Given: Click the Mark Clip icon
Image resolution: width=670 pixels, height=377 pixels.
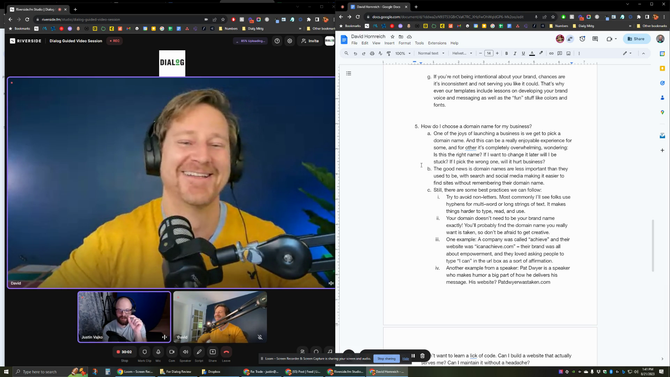Looking at the screenshot, I should pyautogui.click(x=144, y=352).
